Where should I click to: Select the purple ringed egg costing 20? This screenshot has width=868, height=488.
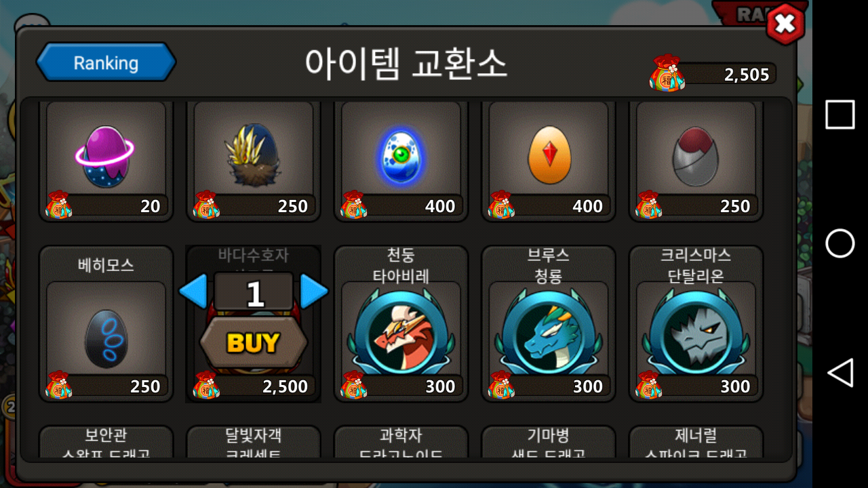[106, 161]
